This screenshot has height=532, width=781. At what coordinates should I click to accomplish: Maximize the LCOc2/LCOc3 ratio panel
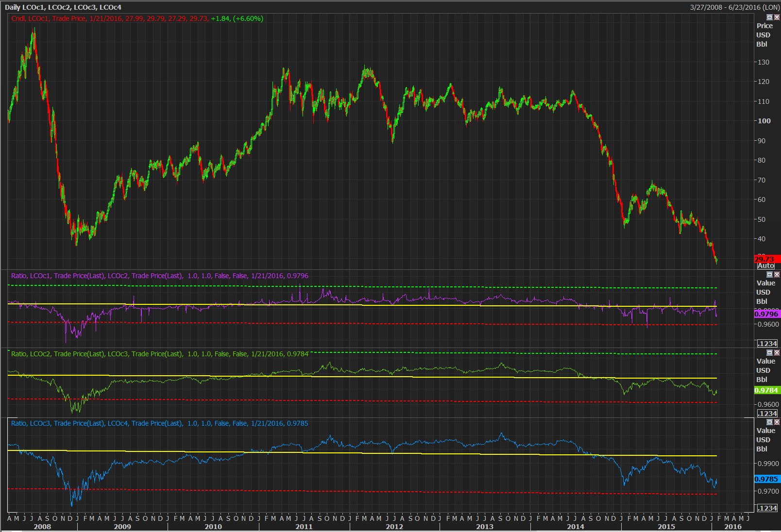[x=769, y=353]
